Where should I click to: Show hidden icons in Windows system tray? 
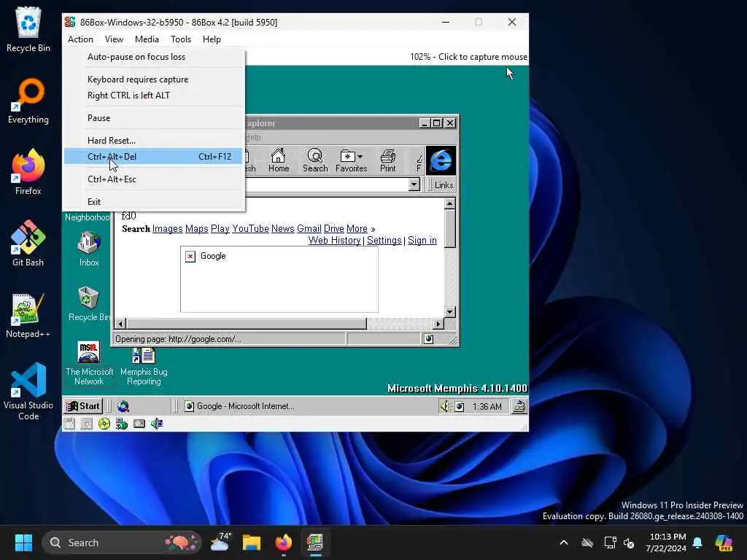coord(564,542)
